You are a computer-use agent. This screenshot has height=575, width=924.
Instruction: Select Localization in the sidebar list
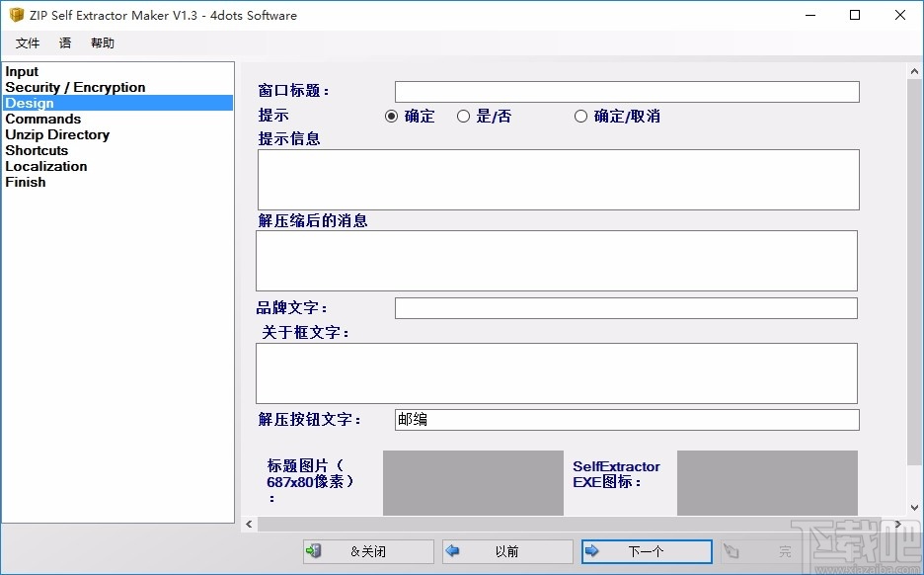click(45, 166)
